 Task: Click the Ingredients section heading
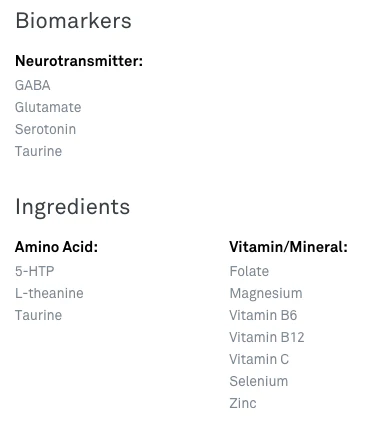[72, 207]
